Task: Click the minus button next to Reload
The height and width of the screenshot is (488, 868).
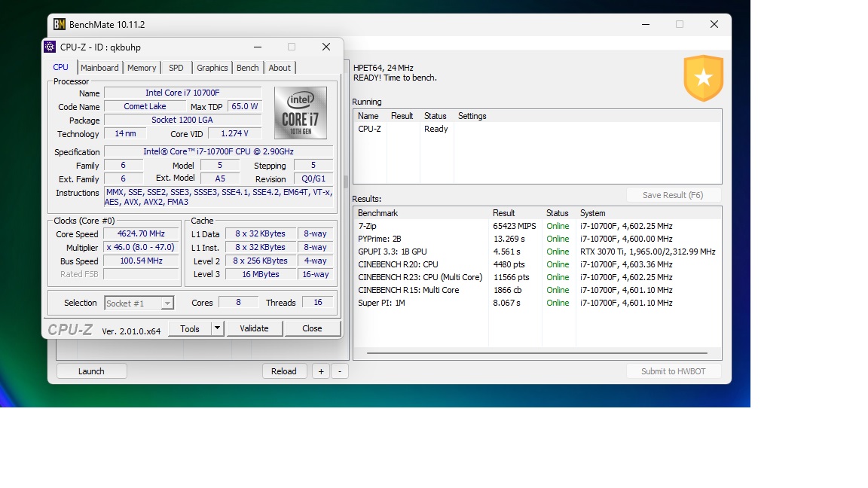Action: [340, 371]
